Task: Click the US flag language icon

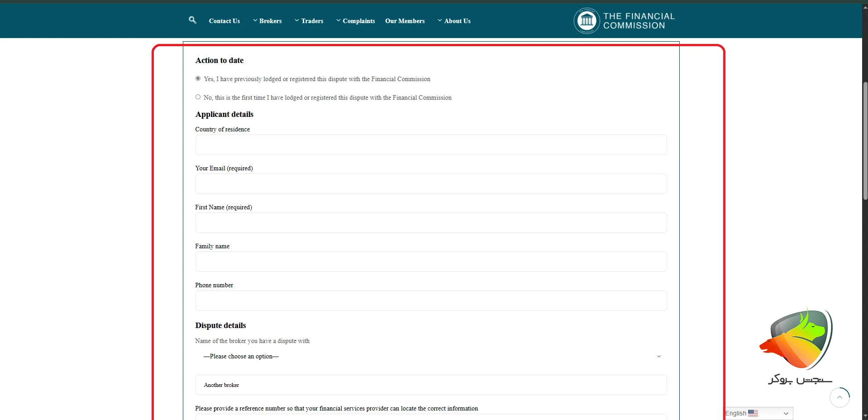Action: pos(753,413)
